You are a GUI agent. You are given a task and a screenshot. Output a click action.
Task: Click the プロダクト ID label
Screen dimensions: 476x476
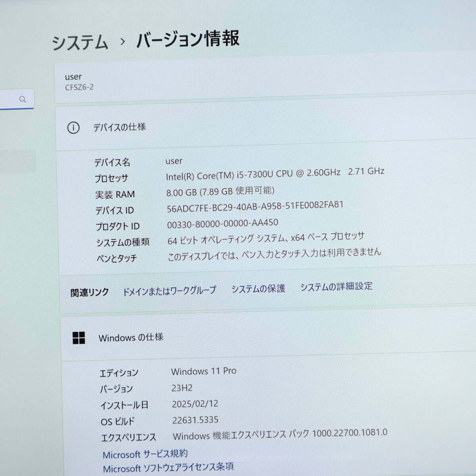(117, 226)
